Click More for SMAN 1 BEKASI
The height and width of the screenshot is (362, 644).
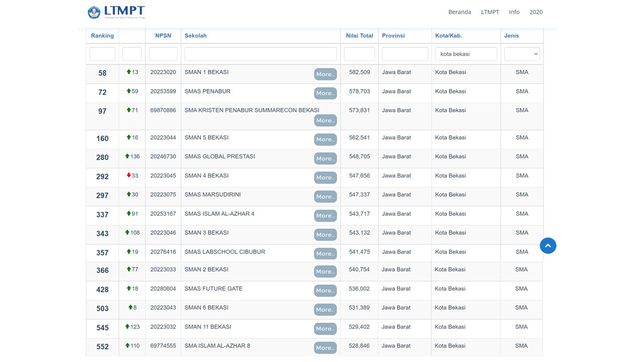[x=326, y=74]
